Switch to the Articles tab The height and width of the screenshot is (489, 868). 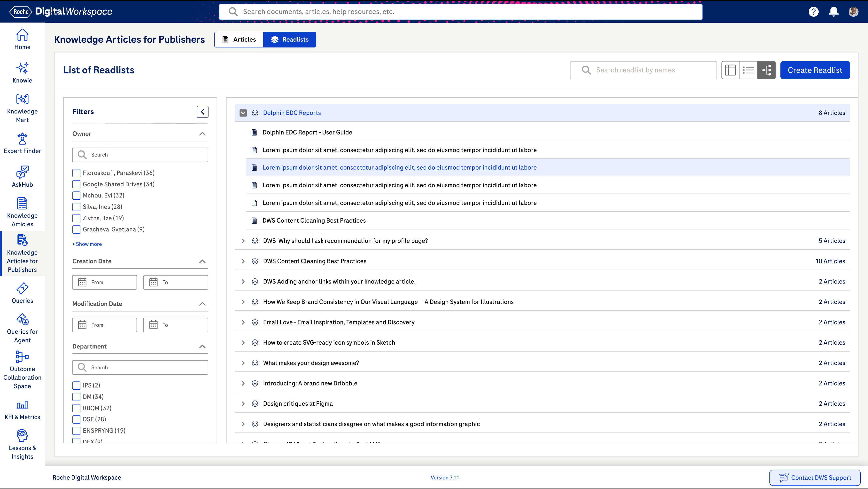(x=239, y=39)
